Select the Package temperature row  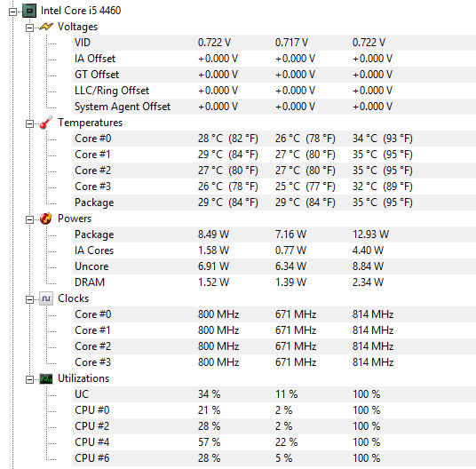(x=274, y=203)
